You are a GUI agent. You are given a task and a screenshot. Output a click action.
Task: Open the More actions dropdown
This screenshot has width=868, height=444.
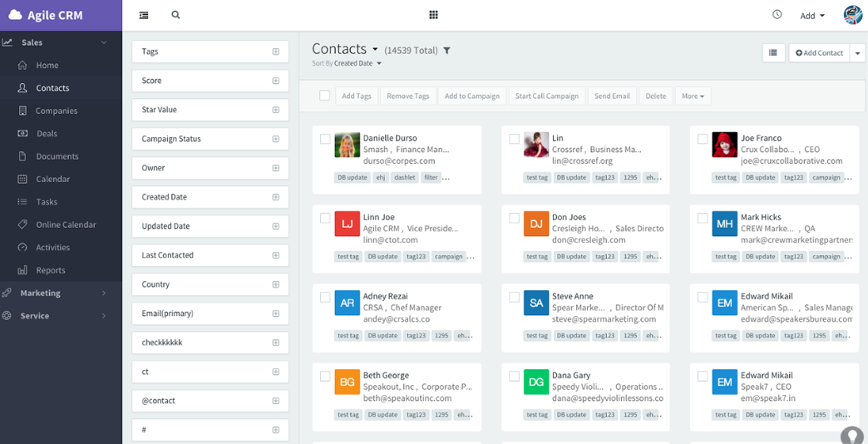[x=693, y=96]
